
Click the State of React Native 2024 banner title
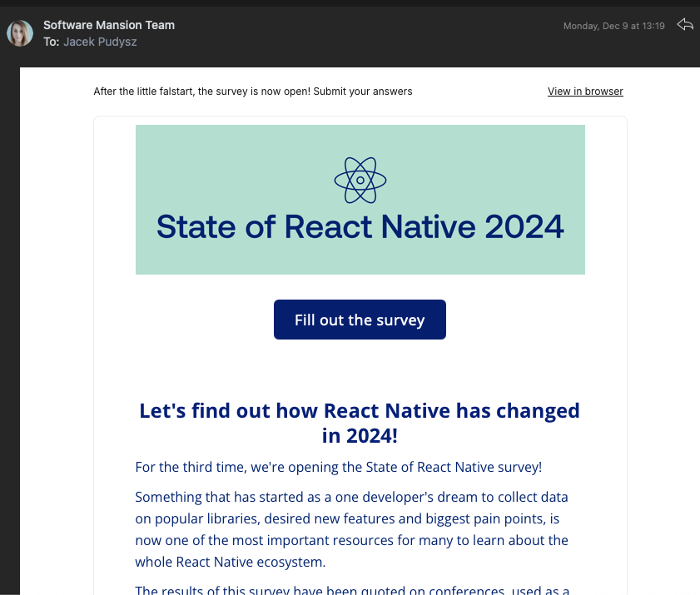click(x=360, y=226)
